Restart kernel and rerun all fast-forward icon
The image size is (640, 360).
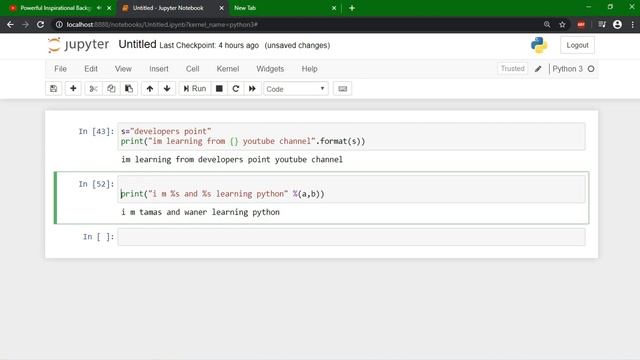(x=252, y=89)
